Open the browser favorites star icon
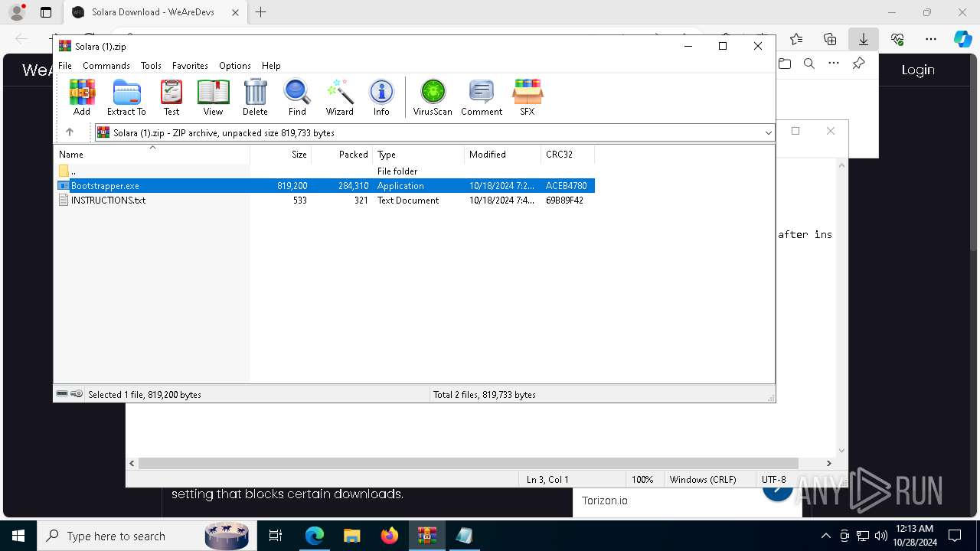 pos(796,39)
